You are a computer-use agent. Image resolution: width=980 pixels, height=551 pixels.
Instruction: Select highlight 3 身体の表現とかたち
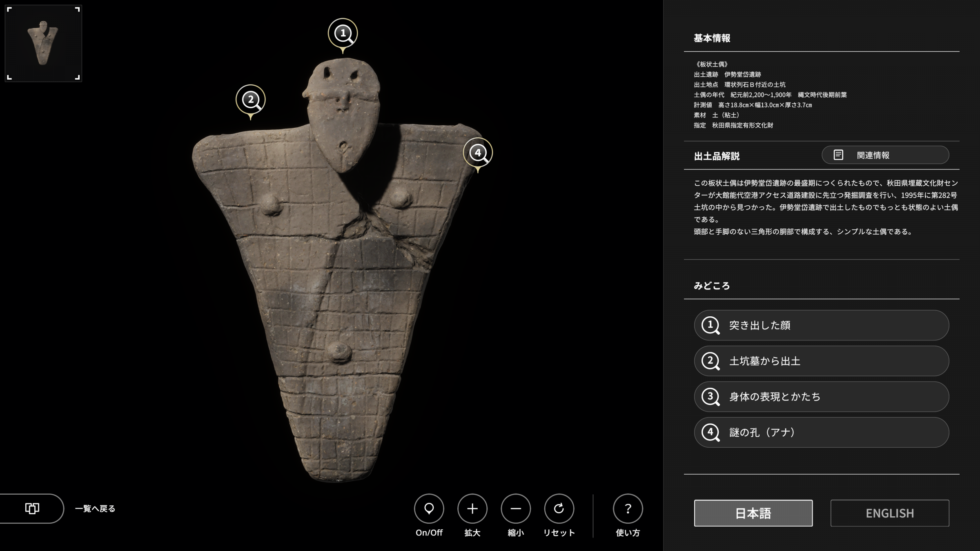tap(822, 397)
